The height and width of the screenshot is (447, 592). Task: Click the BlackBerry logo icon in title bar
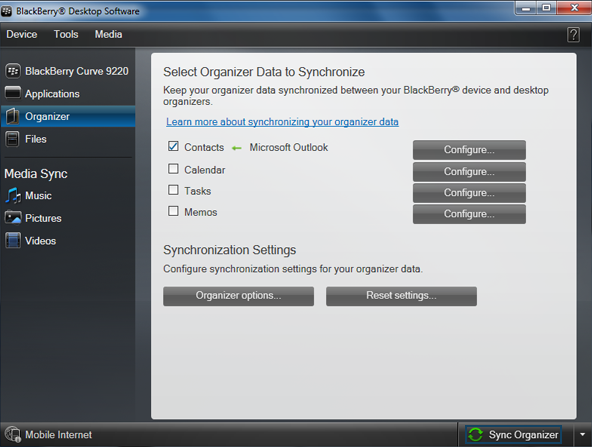pos(6,11)
